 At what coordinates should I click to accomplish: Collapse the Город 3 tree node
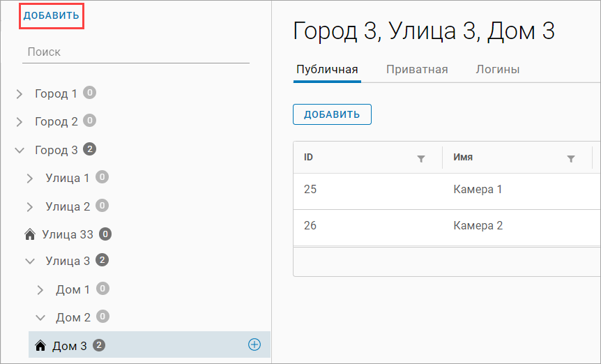[x=20, y=150]
